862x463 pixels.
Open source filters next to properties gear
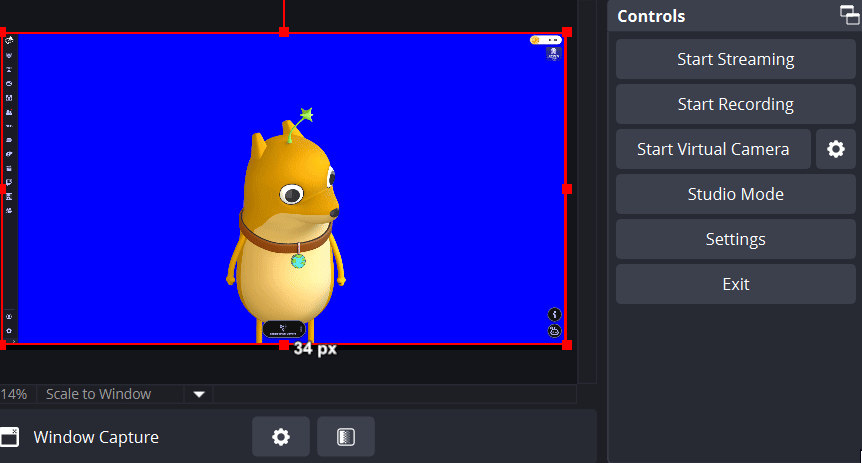(346, 437)
